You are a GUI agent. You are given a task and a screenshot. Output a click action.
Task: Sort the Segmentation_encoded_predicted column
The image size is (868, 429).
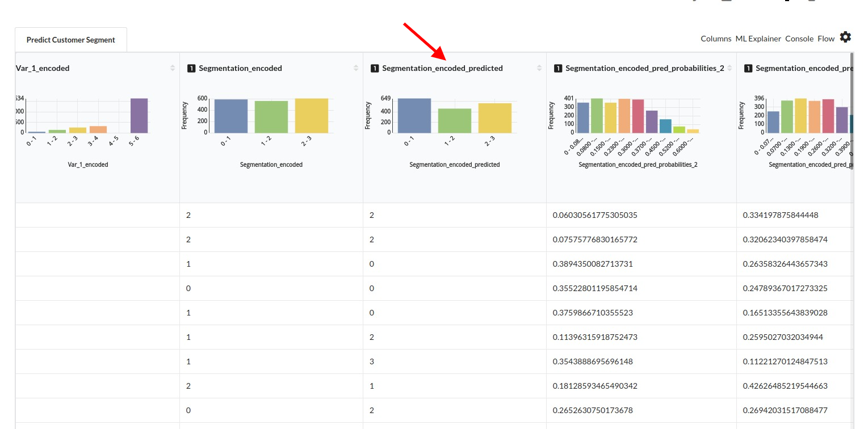[539, 68]
